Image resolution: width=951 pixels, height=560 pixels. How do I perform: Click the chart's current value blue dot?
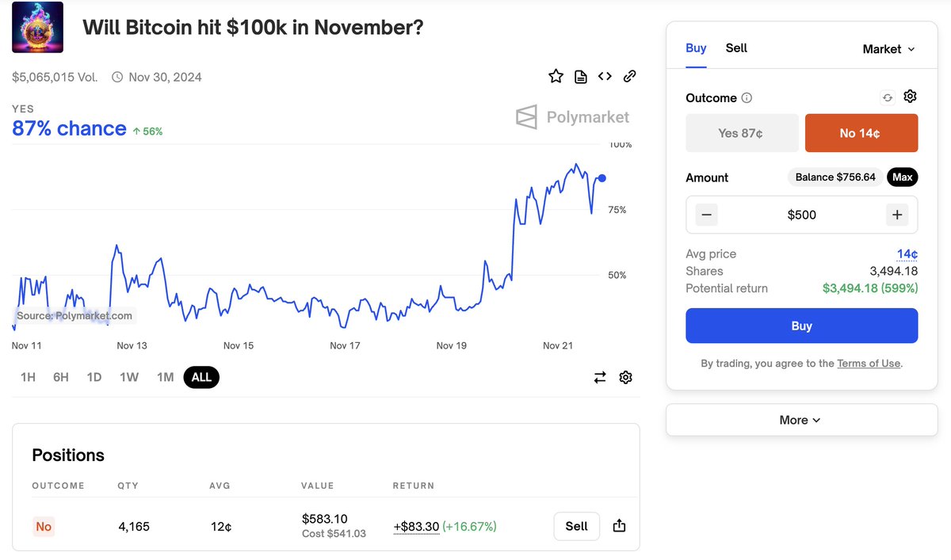pos(602,179)
